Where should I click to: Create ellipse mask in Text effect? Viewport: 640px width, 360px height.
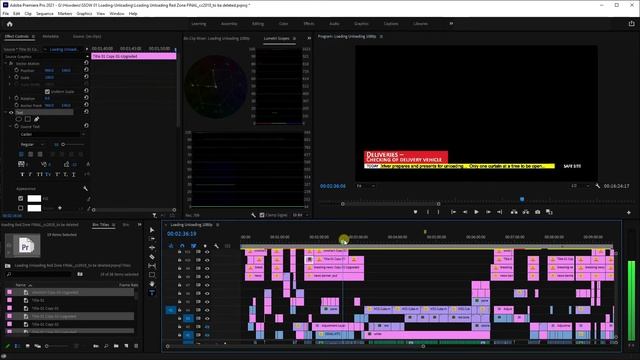coord(19,119)
